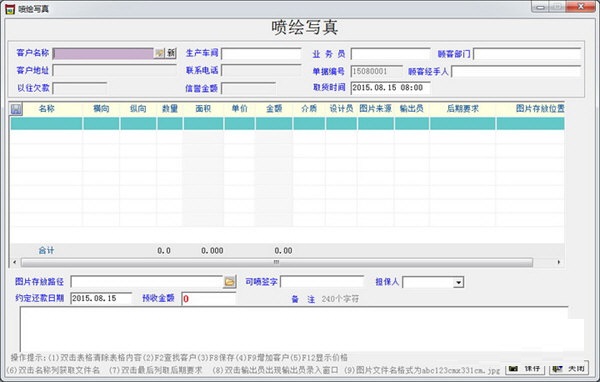The height and width of the screenshot is (382, 600).
Task: Click the left arrow of the horizontal scrollbar
Action: click(x=15, y=262)
